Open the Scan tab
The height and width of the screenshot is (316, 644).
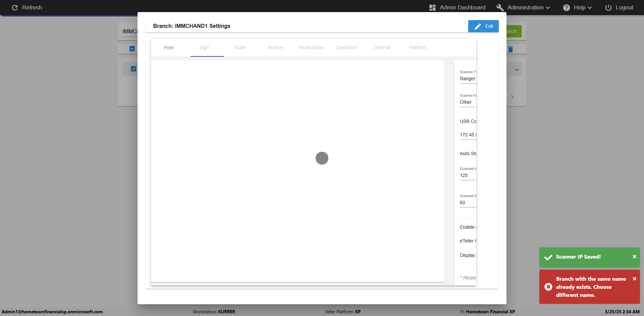point(240,47)
